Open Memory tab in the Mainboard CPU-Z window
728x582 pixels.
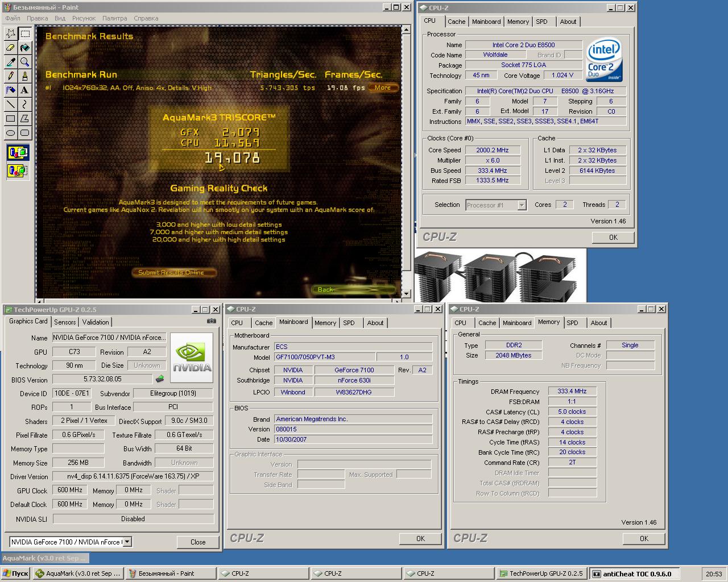coord(325,323)
